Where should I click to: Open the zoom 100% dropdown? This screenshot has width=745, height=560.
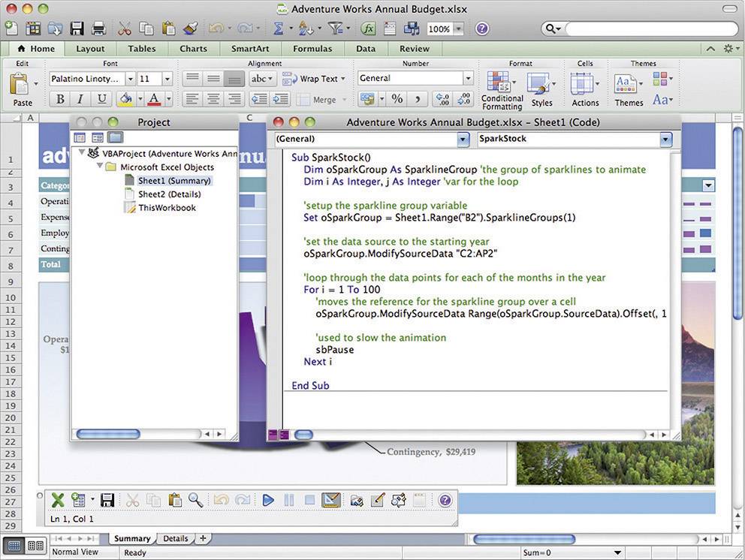pyautogui.click(x=459, y=29)
